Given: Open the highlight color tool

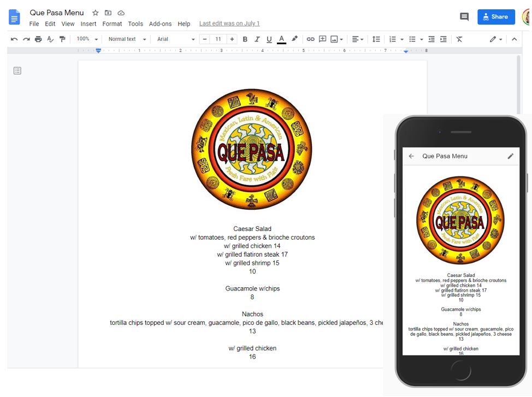Looking at the screenshot, I should point(294,39).
